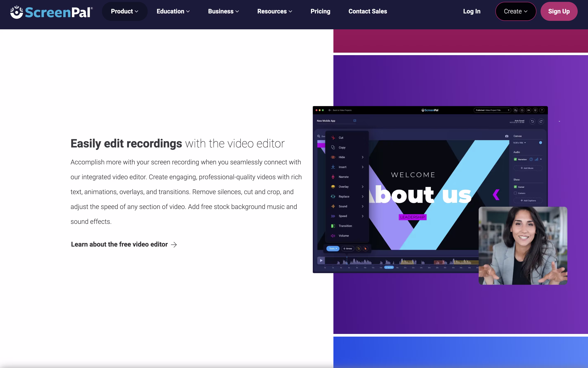Click the Hide eye icon
Image resolution: width=588 pixels, height=368 pixels.
pos(333,157)
